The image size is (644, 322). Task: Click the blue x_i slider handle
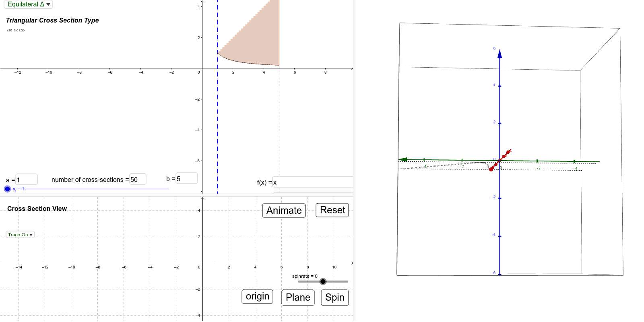click(7, 189)
